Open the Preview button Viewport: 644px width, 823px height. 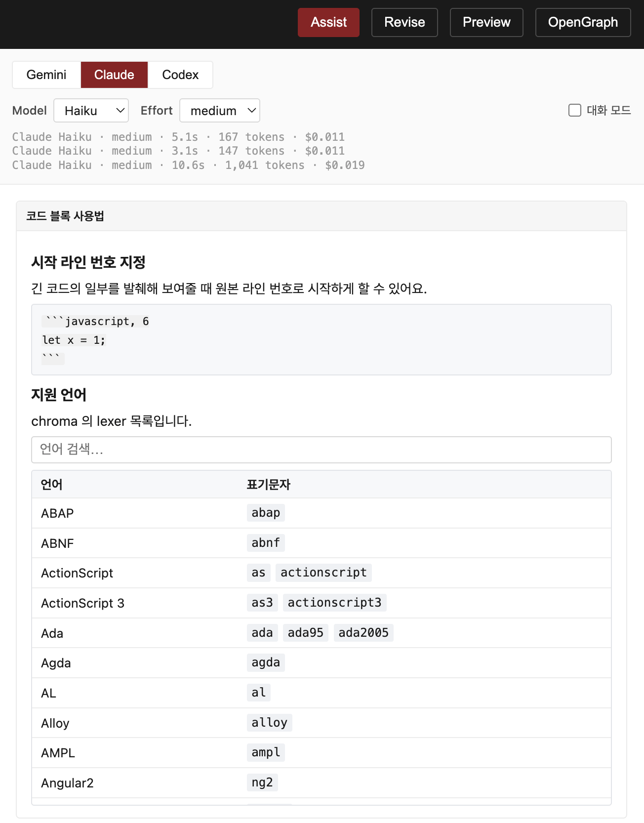point(486,22)
